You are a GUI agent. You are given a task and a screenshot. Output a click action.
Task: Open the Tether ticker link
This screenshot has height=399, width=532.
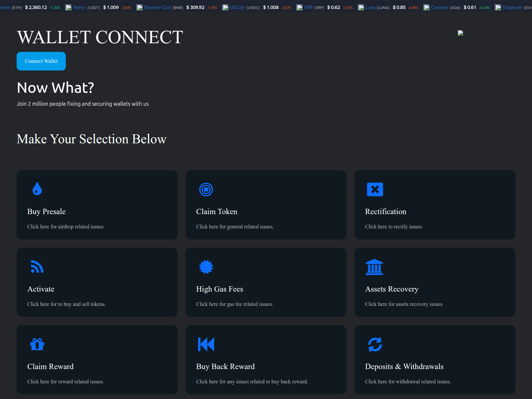[x=79, y=7]
